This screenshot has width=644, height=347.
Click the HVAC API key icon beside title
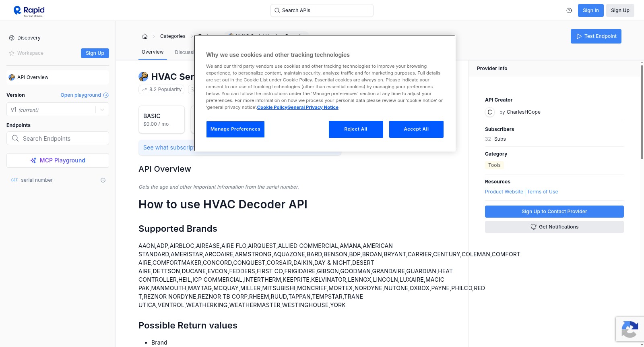click(143, 77)
